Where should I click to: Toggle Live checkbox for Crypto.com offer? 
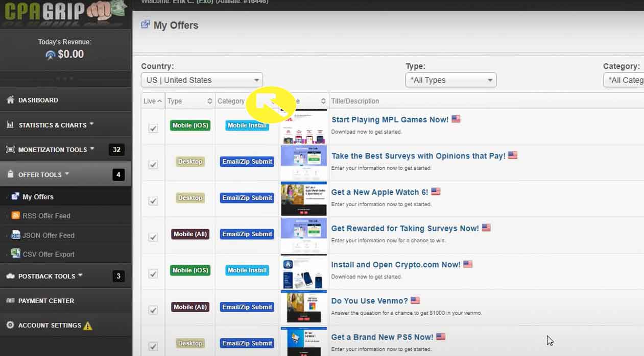pos(153,273)
